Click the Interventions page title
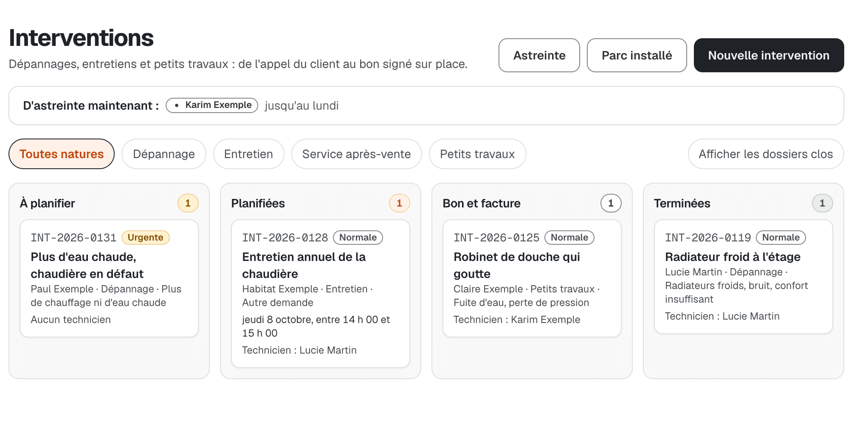868x425 pixels. (x=81, y=38)
